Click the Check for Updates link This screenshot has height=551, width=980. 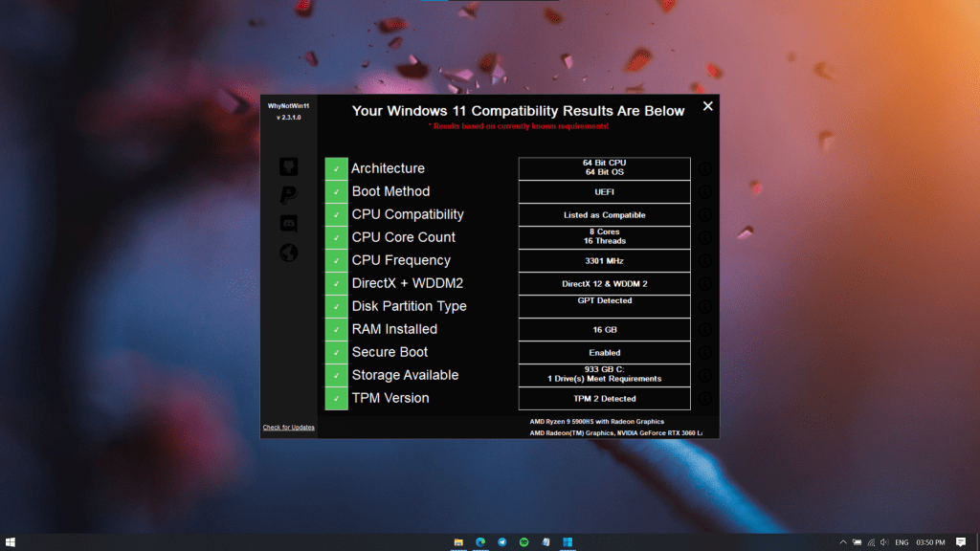tap(288, 428)
